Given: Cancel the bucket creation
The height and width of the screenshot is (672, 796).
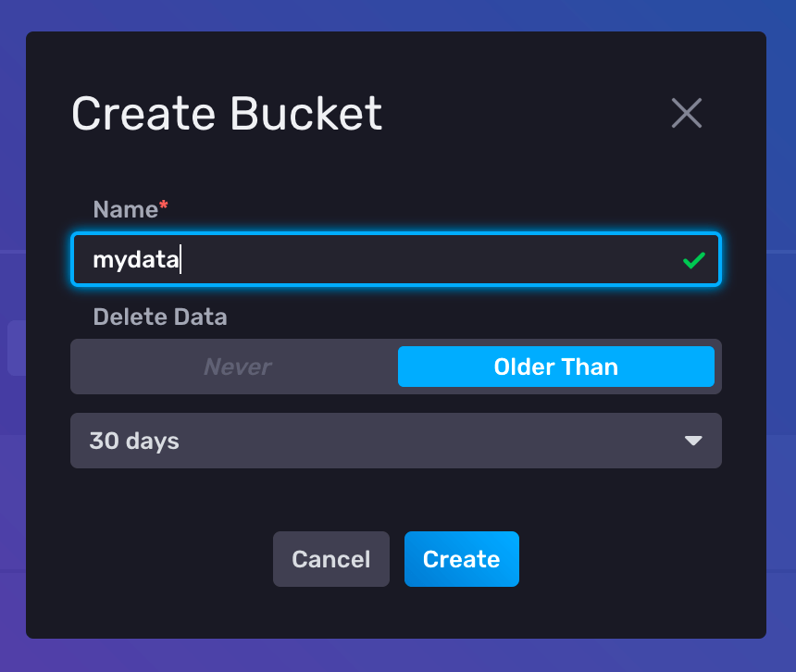Looking at the screenshot, I should point(330,559).
